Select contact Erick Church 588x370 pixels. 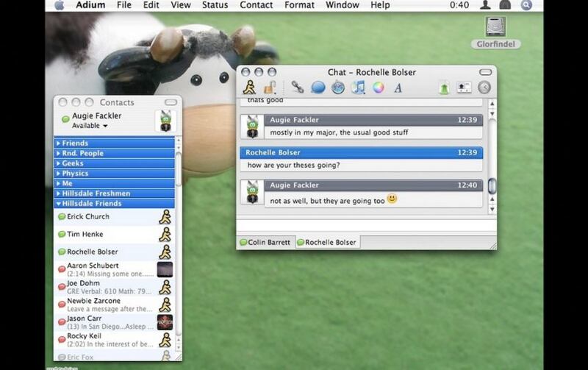tap(115, 217)
